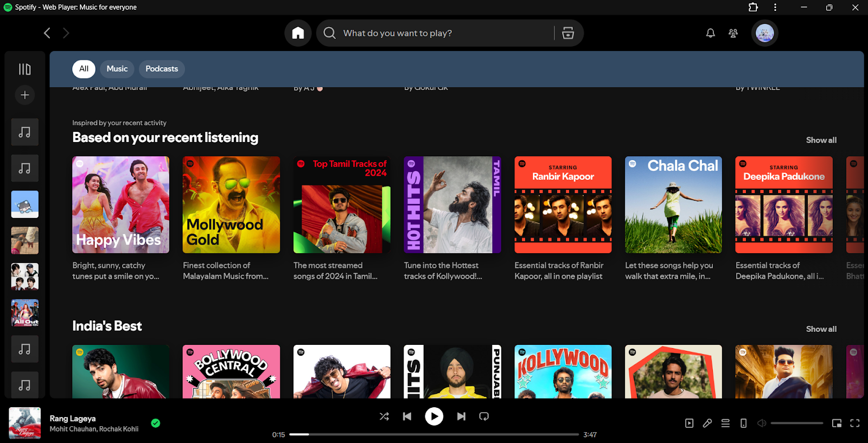This screenshot has width=868, height=443.
Task: Show all for India's Best section
Action: pyautogui.click(x=821, y=329)
